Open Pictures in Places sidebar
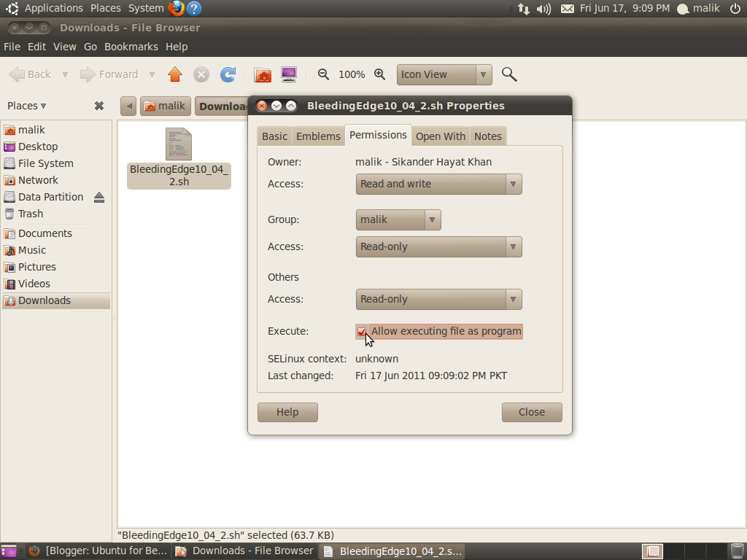Viewport: 747px width, 560px height. [x=36, y=267]
